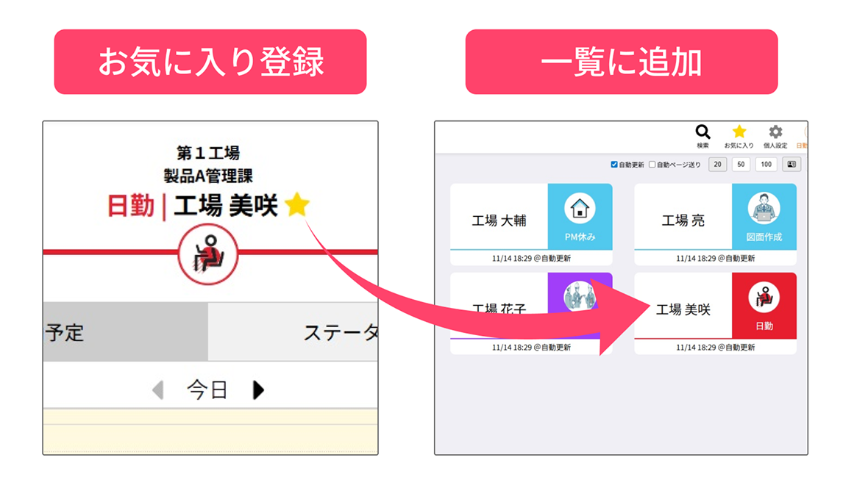Viewport: 868px width, 488px height.
Task: Click the house icon on 工場 大輔 card
Action: coord(580,209)
